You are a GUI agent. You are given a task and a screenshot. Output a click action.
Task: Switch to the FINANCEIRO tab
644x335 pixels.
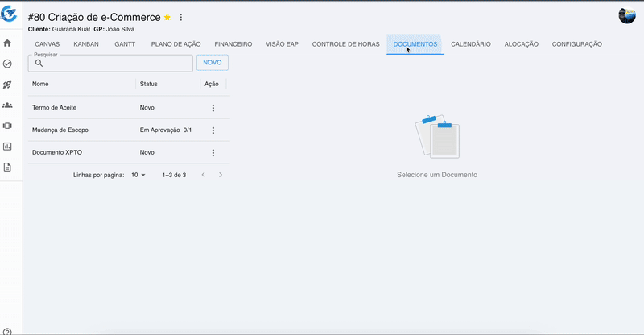233,44
